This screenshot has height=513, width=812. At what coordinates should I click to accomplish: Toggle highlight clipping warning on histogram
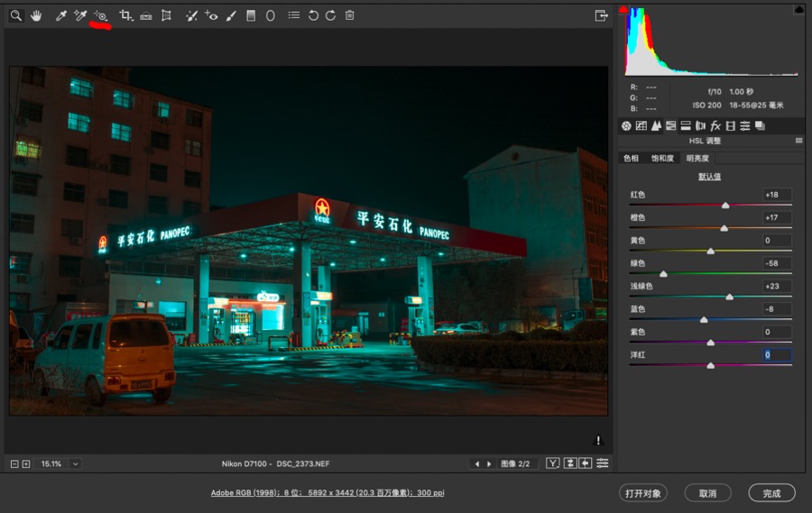[x=799, y=9]
